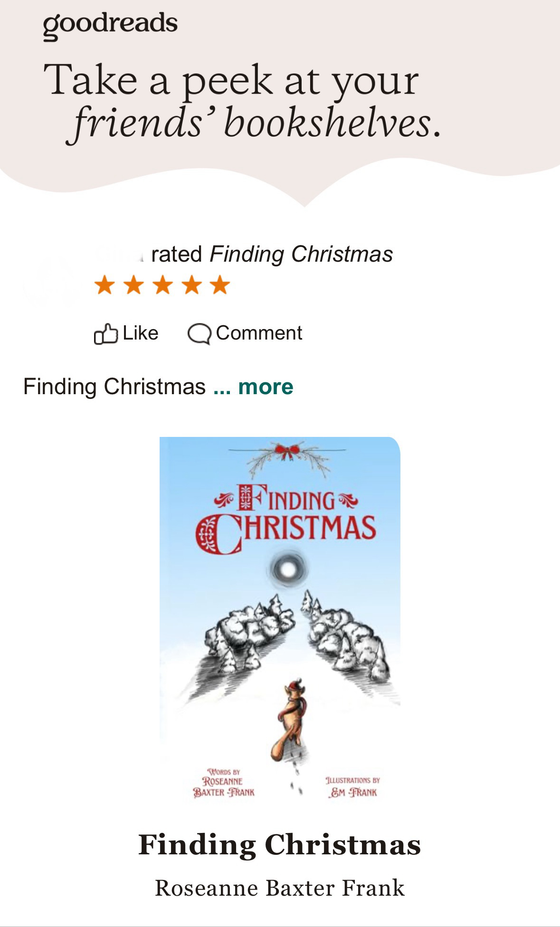Click the bold Finding Christmas title below cover
Viewport: 560px width, 927px height.
(x=279, y=845)
